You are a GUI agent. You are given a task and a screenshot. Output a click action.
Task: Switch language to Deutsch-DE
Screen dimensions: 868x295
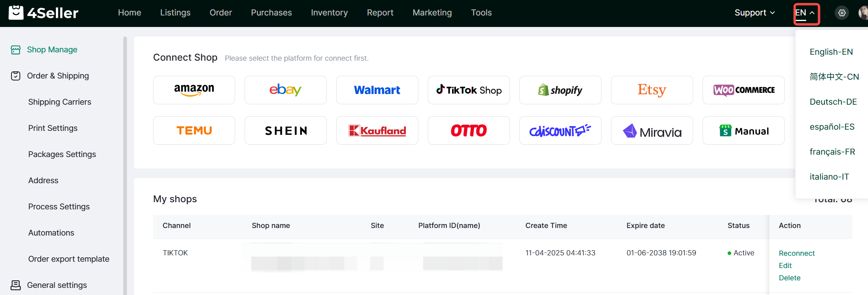(x=833, y=102)
